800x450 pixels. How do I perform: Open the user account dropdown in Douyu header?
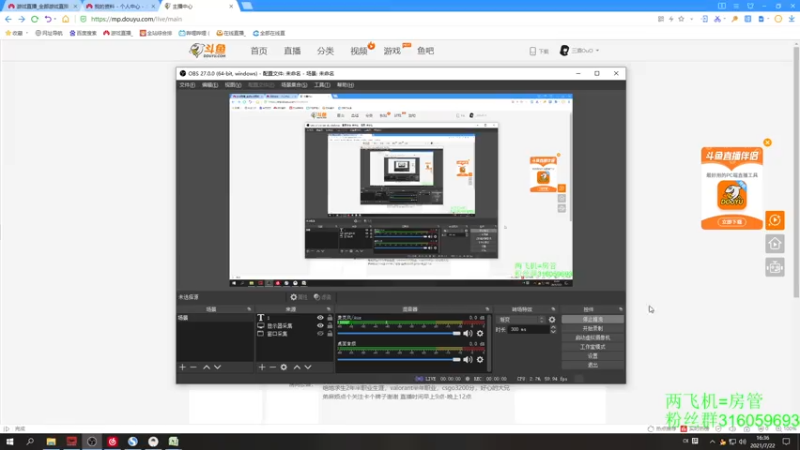pos(579,51)
